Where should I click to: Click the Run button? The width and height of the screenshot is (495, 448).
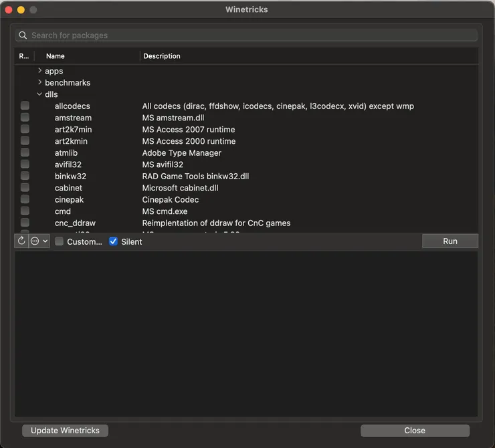point(450,241)
